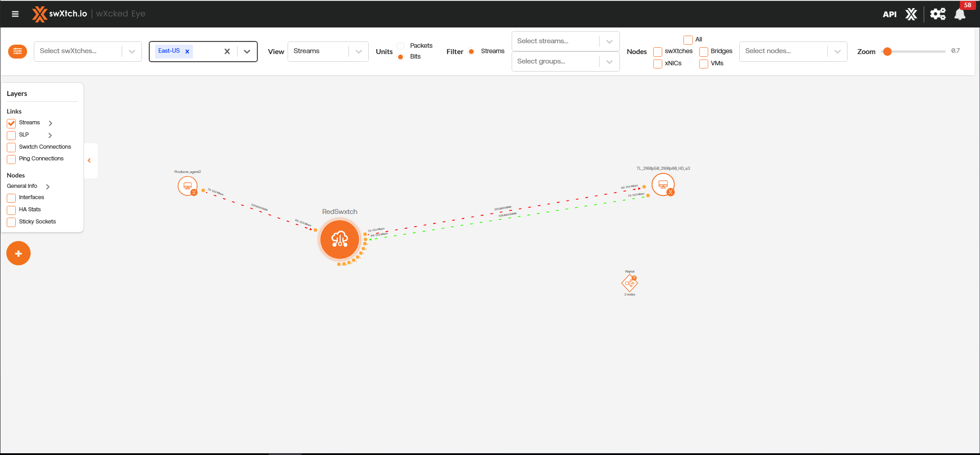Viewport: 980px width, 455px height.
Task: Remove the East-US tag
Action: coord(187,51)
